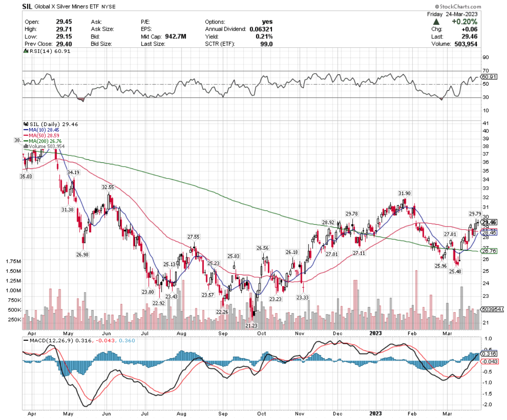This screenshot has height=420, width=507.
Task: Click the 60.91 RSI tag on right axis
Action: (x=489, y=77)
